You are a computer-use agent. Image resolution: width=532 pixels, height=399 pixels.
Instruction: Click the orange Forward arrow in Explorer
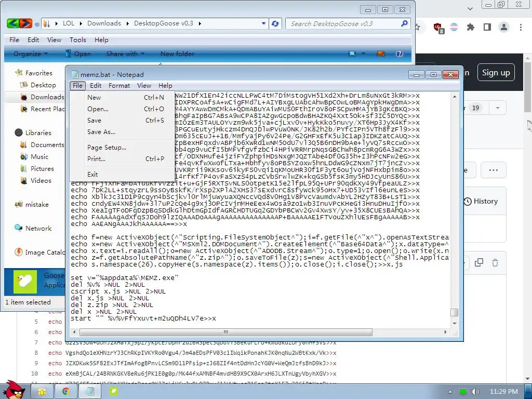coord(26,23)
